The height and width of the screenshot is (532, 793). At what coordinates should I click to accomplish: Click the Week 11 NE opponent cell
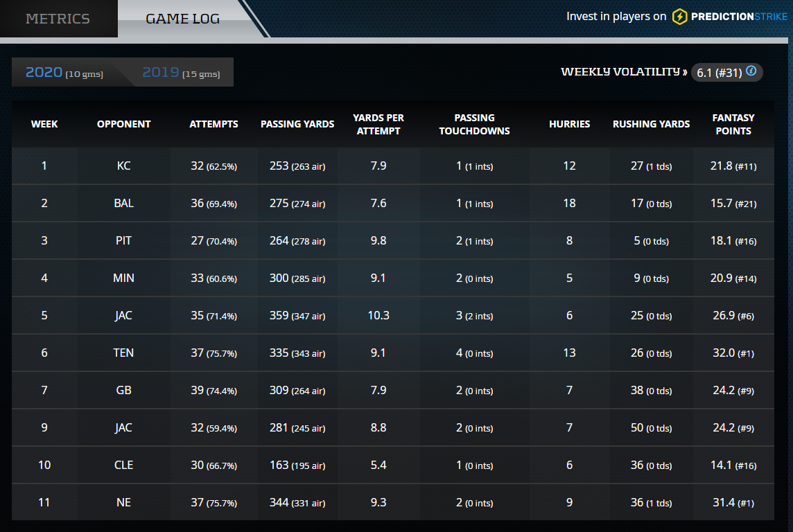pos(123,502)
